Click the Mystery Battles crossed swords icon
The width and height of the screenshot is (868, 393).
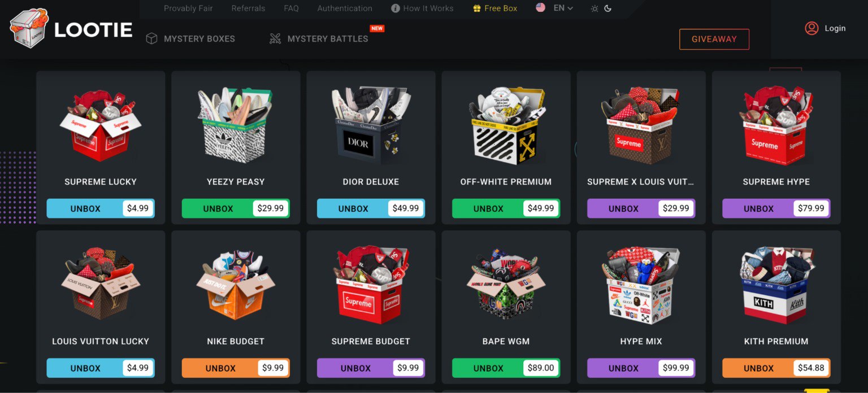click(x=275, y=38)
